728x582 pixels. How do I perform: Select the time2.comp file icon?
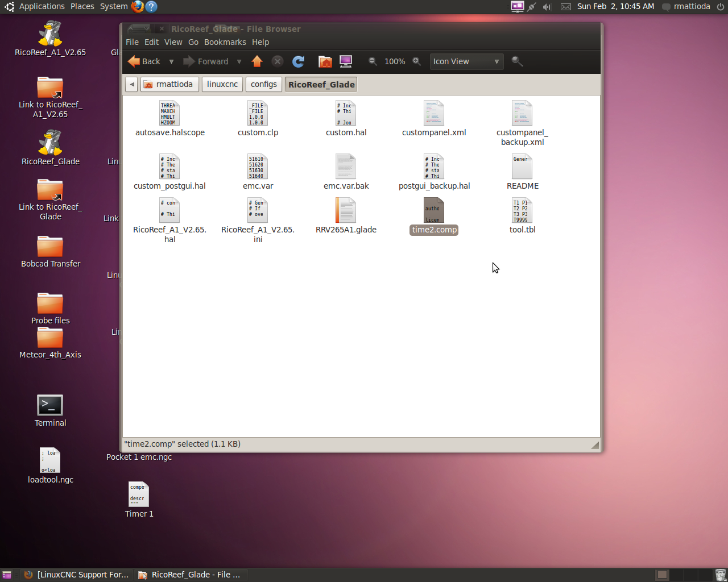(x=434, y=210)
